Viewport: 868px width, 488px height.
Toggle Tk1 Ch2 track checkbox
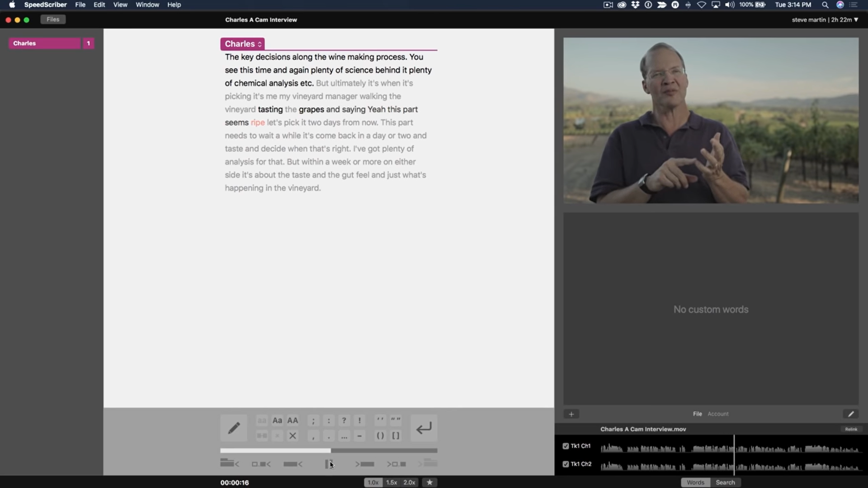[566, 464]
